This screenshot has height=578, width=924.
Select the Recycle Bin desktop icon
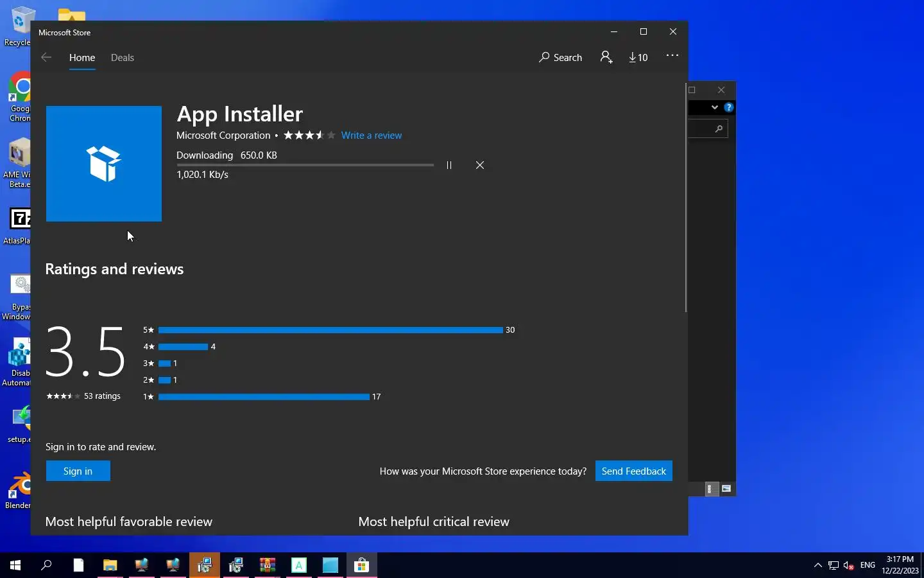(19, 27)
